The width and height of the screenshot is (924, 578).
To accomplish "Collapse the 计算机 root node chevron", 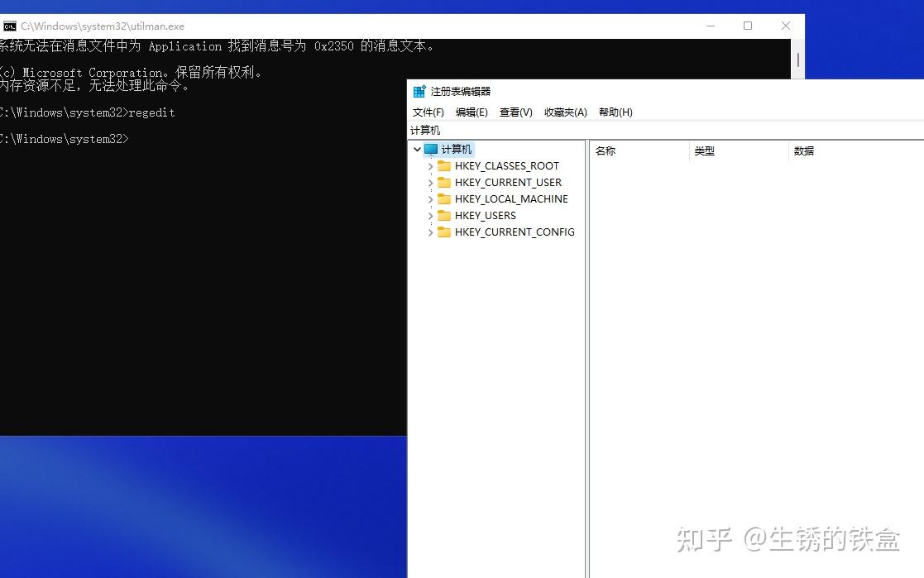I will click(417, 150).
